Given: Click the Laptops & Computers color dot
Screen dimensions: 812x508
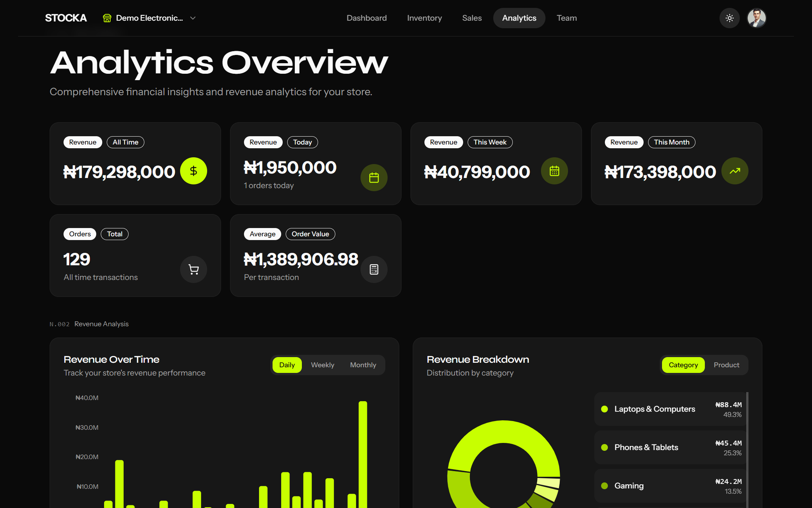Looking at the screenshot, I should (x=604, y=409).
